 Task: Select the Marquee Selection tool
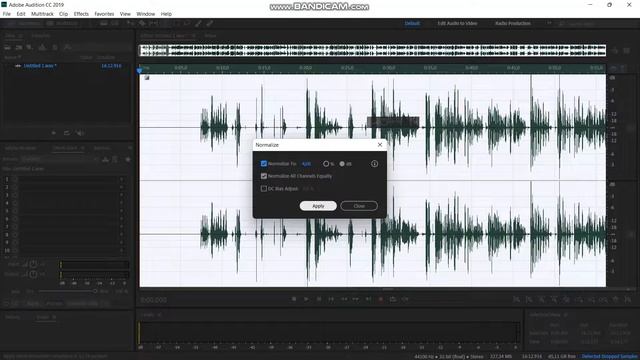click(176, 24)
